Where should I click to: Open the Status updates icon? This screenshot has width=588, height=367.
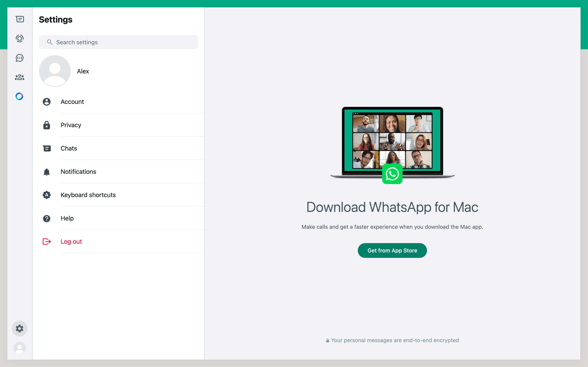pyautogui.click(x=20, y=38)
